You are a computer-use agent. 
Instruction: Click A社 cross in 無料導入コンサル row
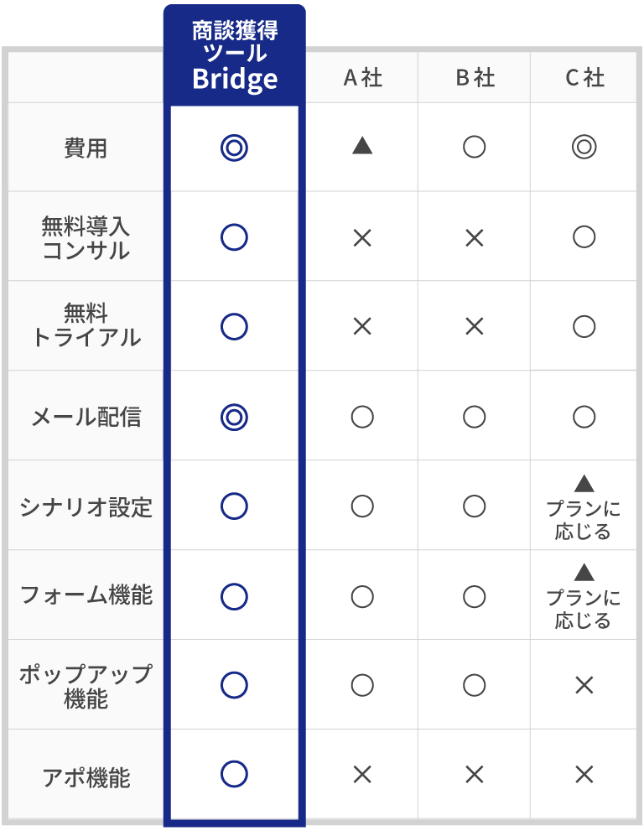click(x=362, y=238)
